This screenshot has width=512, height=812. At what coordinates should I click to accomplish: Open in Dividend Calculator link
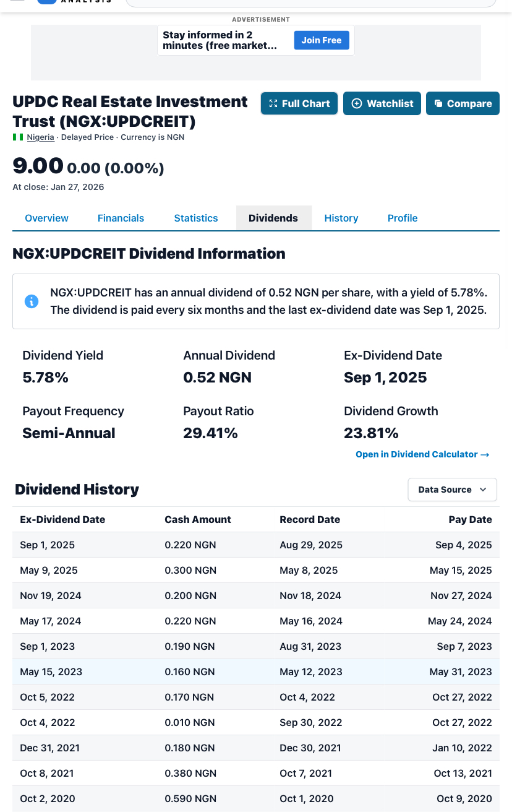(x=422, y=454)
